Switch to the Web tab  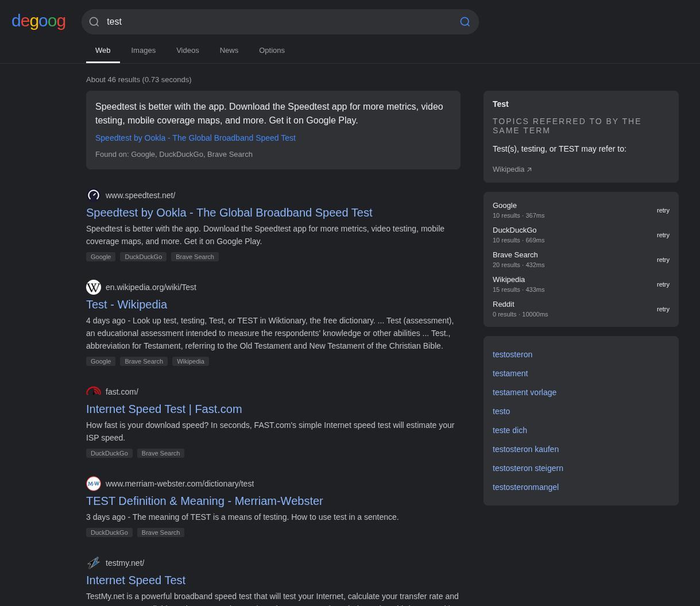[x=103, y=51]
